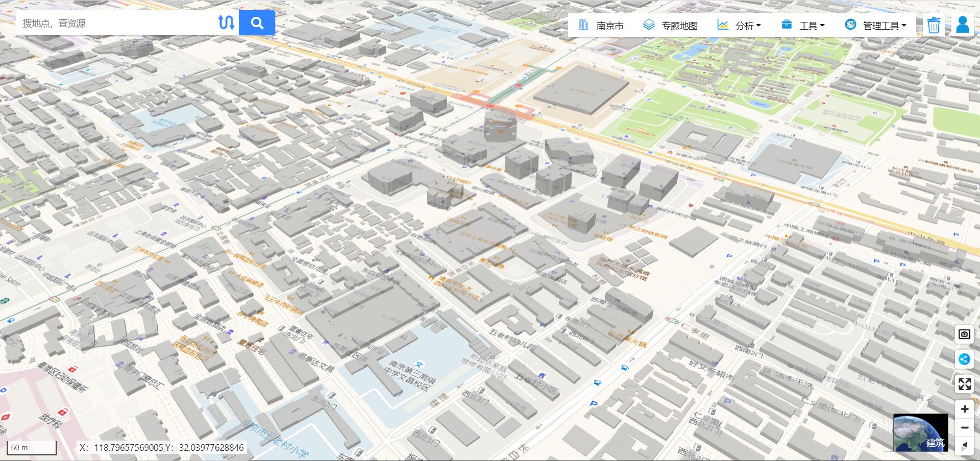This screenshot has height=461, width=980.
Task: Open the 南京市 city selector
Action: [611, 25]
